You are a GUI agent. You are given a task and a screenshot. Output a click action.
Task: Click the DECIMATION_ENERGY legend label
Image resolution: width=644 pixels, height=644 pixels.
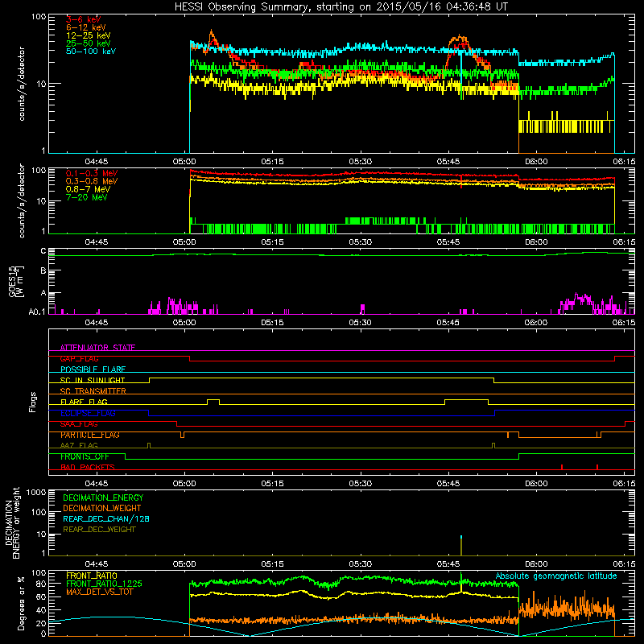(103, 497)
